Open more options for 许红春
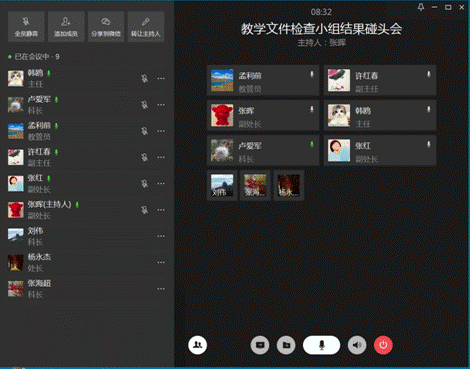Screen dimensions: 470x369 [x=161, y=157]
